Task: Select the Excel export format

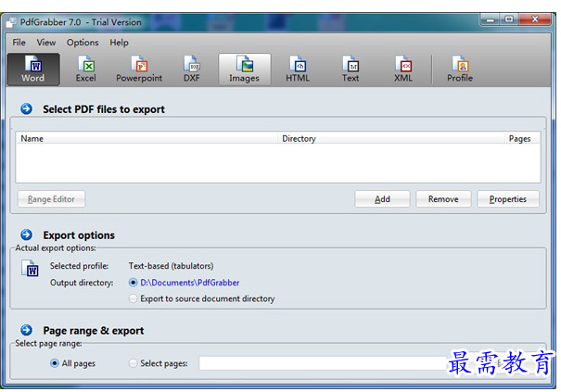Action: pyautogui.click(x=86, y=70)
